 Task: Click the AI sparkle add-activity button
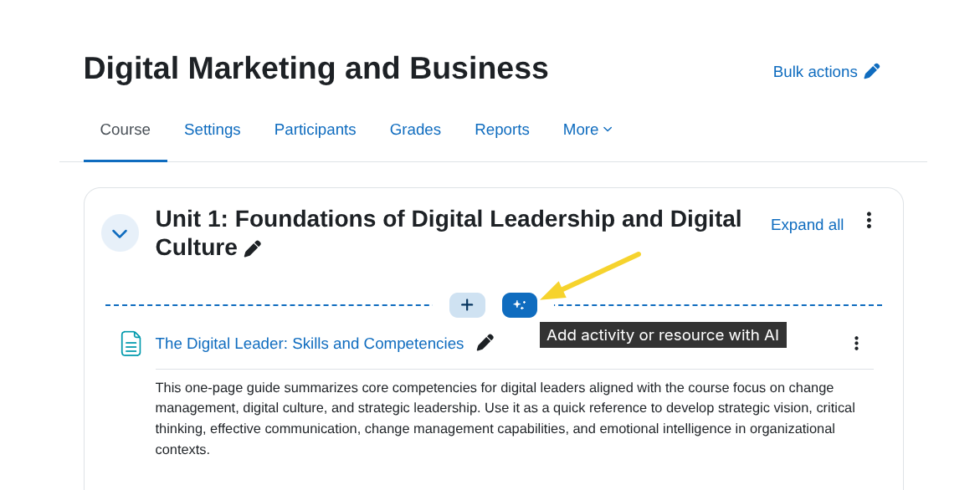point(520,305)
